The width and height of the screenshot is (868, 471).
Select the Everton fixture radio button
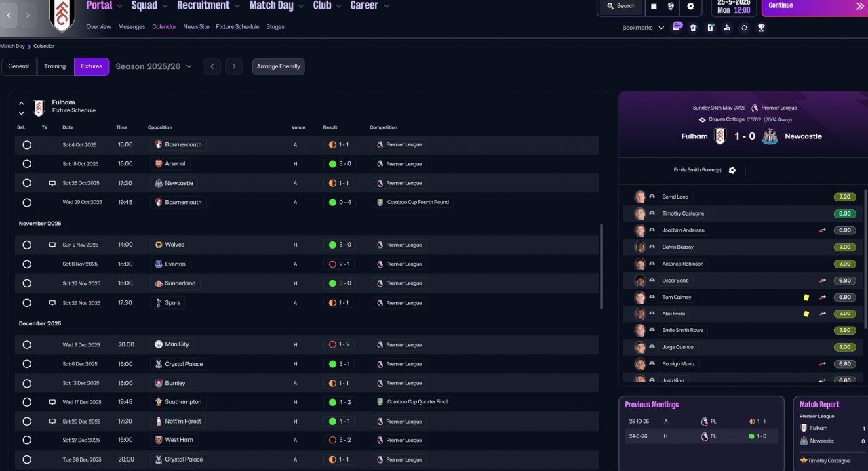26,264
